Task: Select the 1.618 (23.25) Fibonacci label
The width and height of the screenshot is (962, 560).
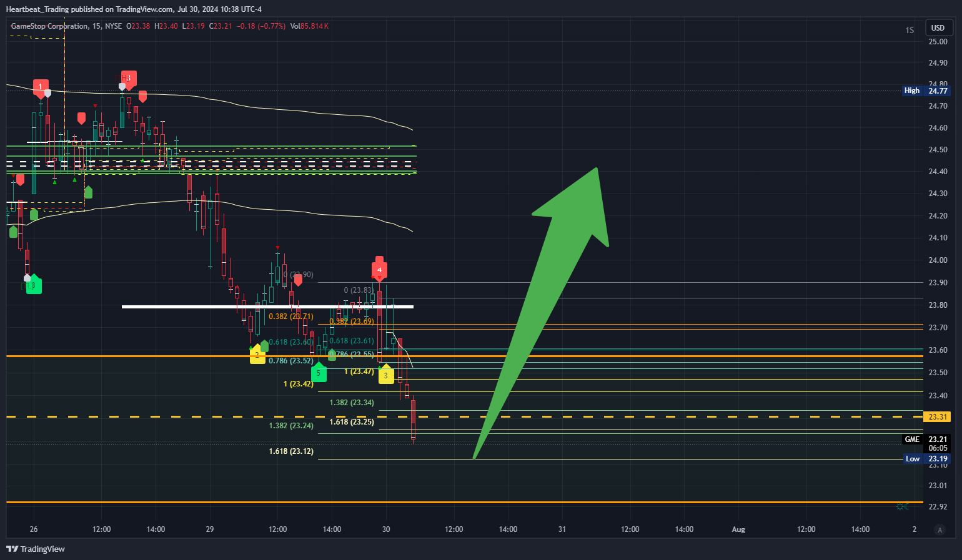Action: point(352,422)
